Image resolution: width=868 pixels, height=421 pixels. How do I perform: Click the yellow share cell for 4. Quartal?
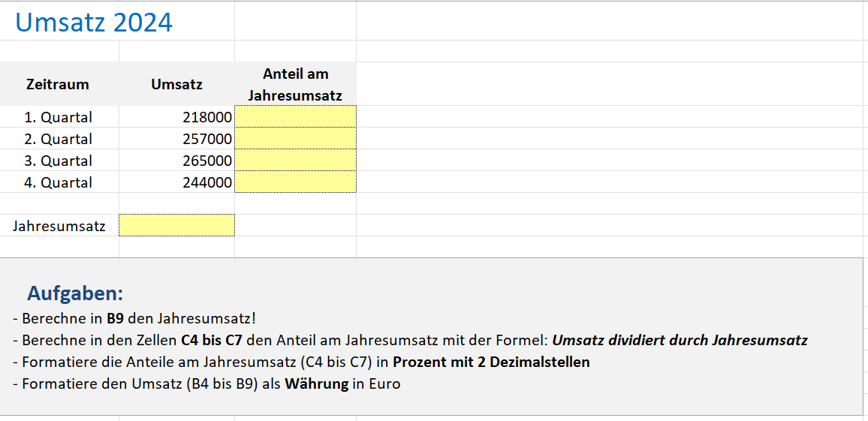(x=296, y=182)
